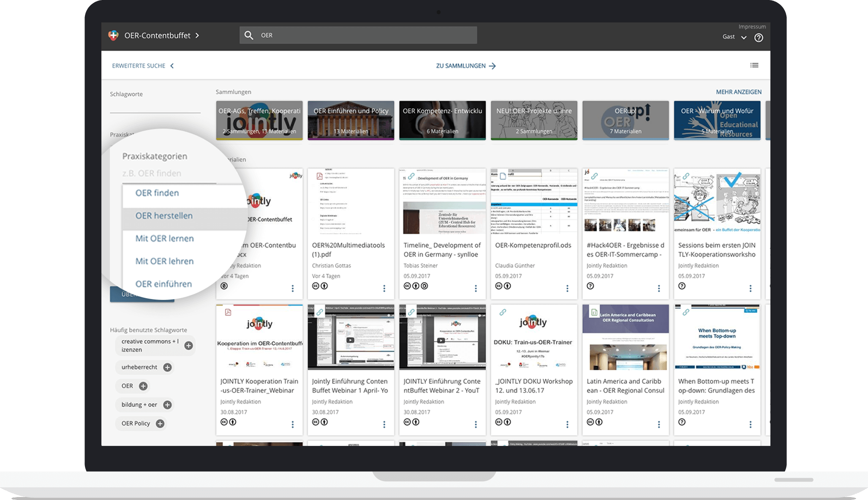The width and height of the screenshot is (868, 500).
Task: Add 'urheberrecht' tag with plus icon
Action: (167, 367)
